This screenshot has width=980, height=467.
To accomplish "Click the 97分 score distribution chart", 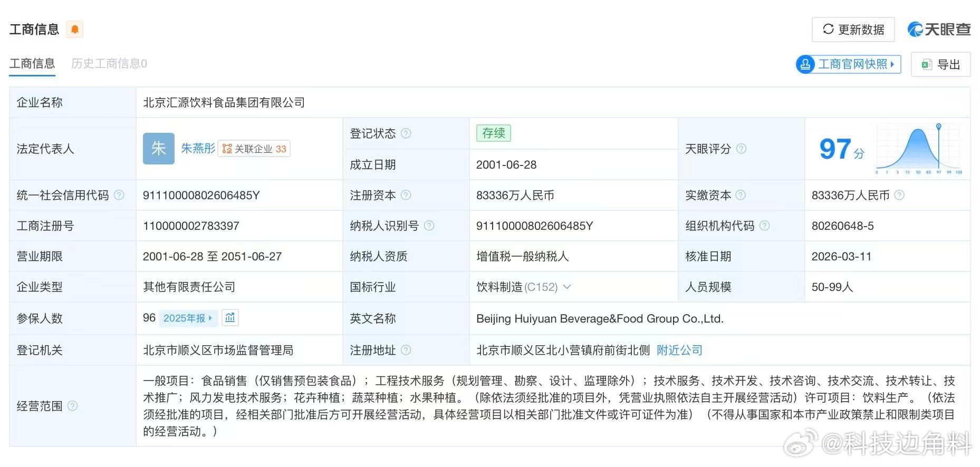I will [x=919, y=149].
